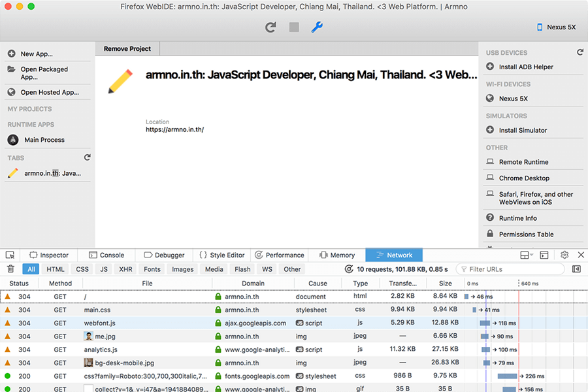The height and width of the screenshot is (392, 588).
Task: Click the lock icon for ajax.googleapis.com
Action: (x=218, y=323)
